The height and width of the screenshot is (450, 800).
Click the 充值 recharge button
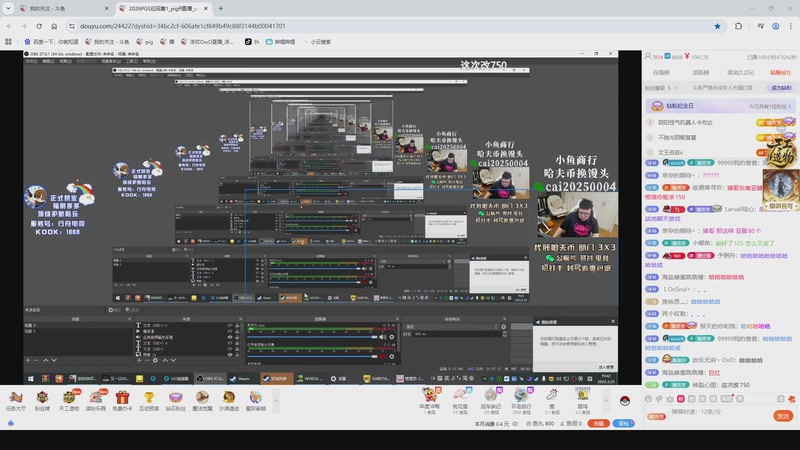[598, 423]
